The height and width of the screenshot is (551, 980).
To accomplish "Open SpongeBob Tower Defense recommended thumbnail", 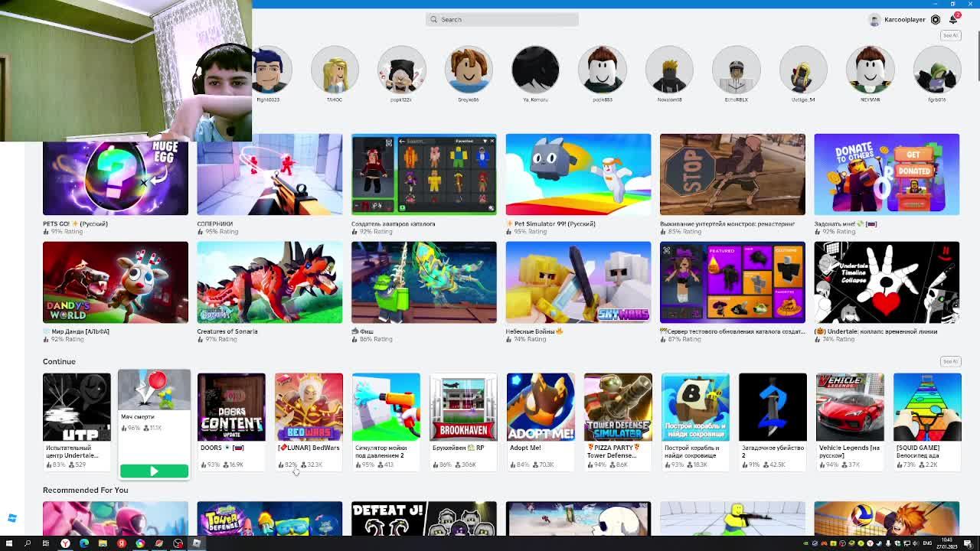I will [269, 519].
